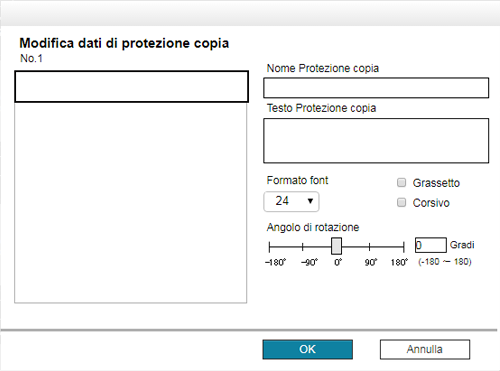Image resolution: width=500 pixels, height=371 pixels.
Task: Set rotation slider to the 180° tick
Action: click(404, 247)
